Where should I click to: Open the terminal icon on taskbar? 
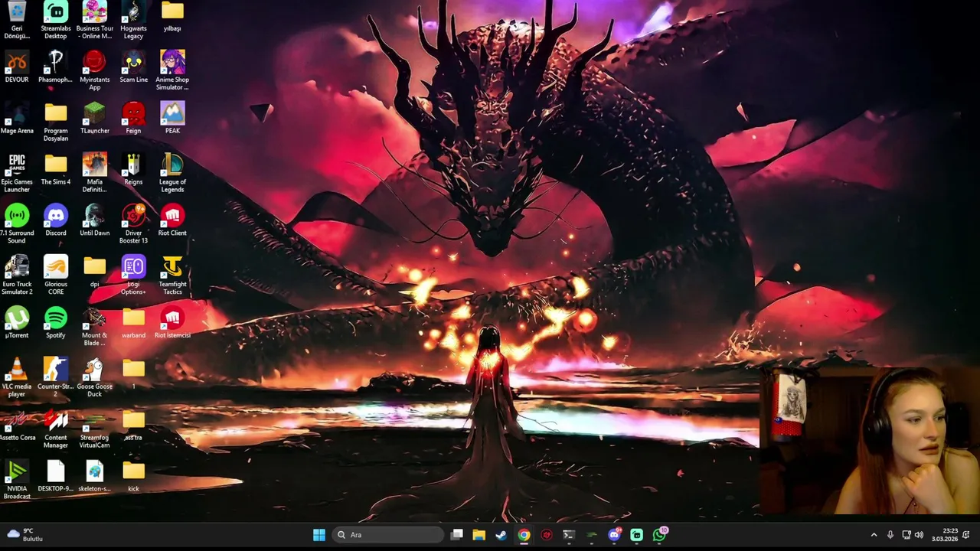point(569,535)
